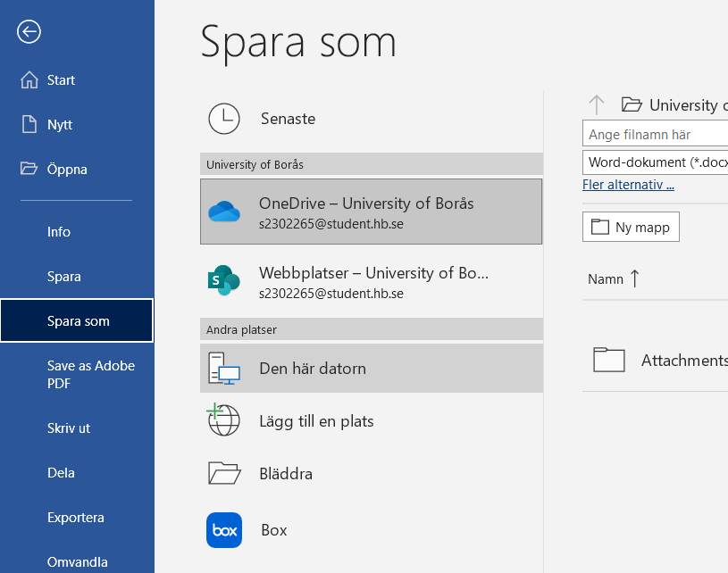This screenshot has height=573, width=728.
Task: Click the Ange filnamn här field
Action: click(x=655, y=135)
